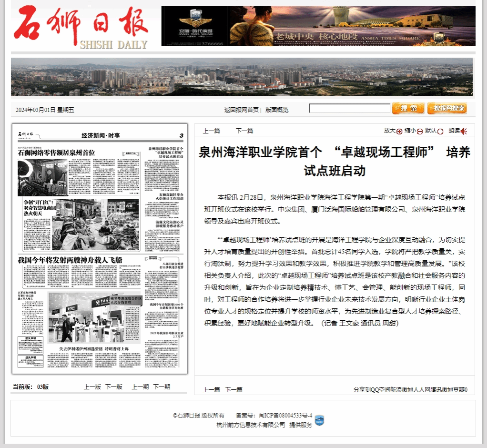Go to next article via top 下一篇

[244, 131]
